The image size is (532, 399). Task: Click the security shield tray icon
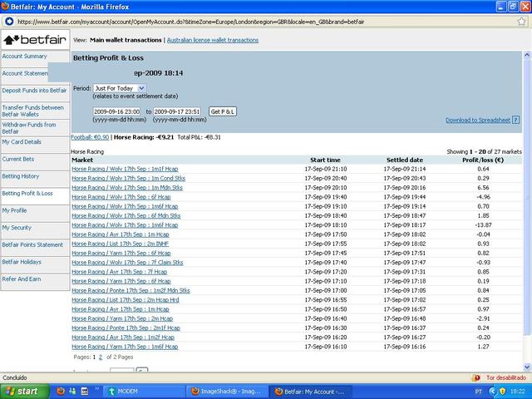click(502, 392)
